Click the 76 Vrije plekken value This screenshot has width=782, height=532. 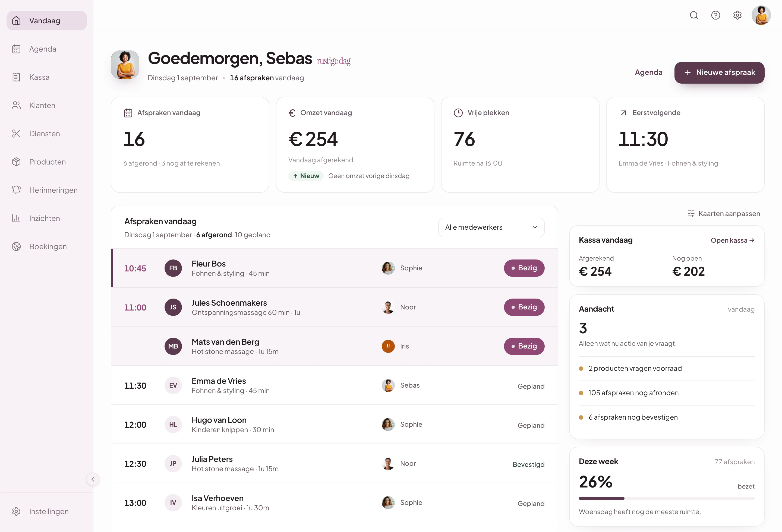[464, 139]
